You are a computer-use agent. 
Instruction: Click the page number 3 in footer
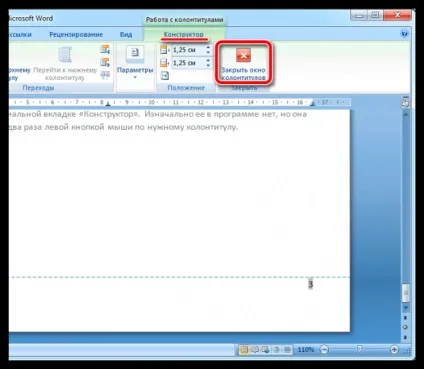(311, 284)
